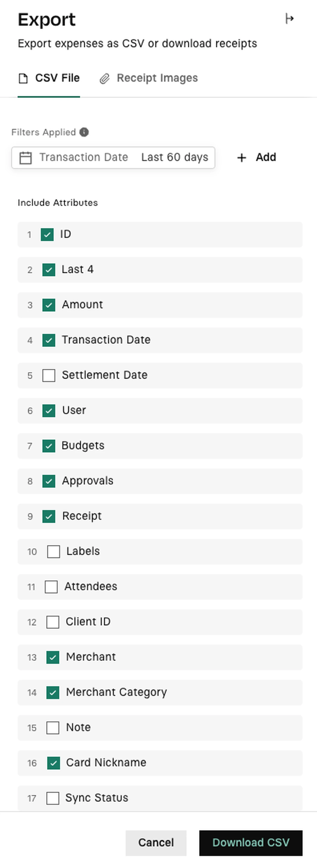Click the Cancel button
Image resolution: width=317 pixels, height=868 pixels.
click(156, 843)
